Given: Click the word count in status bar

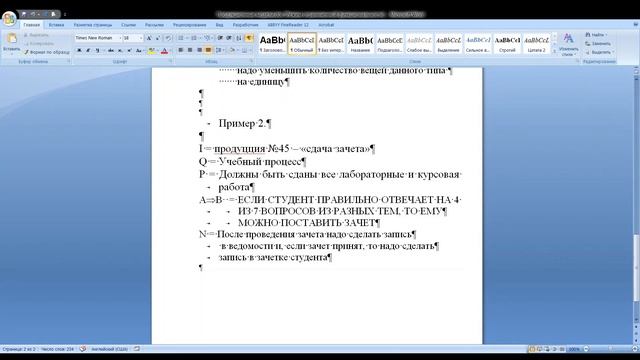Looking at the screenshot, I should click(x=58, y=349).
